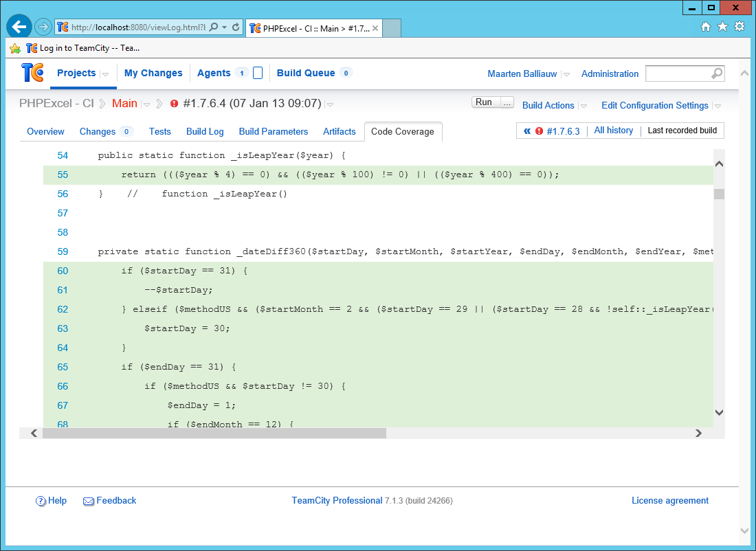Image resolution: width=756 pixels, height=551 pixels.
Task: Go to previous build double-arrow icon
Action: (x=527, y=131)
